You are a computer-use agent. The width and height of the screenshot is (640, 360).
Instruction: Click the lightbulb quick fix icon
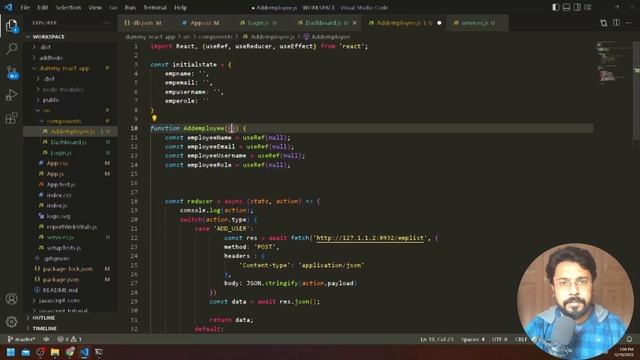154,118
